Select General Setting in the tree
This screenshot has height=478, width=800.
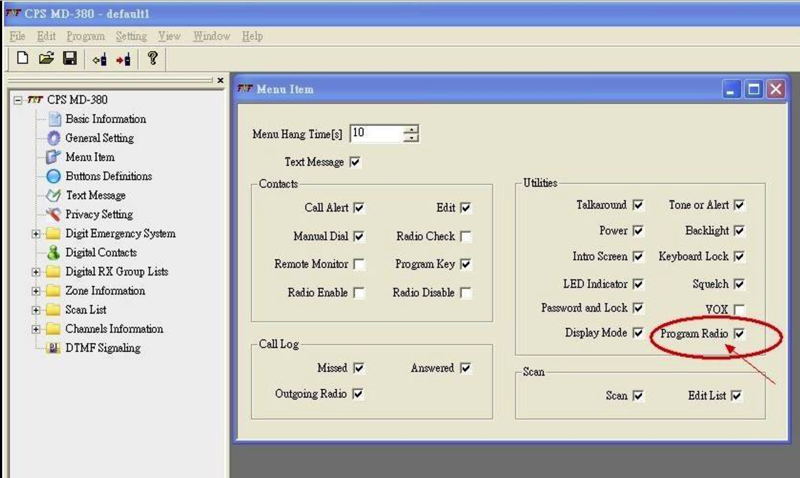pos(99,138)
